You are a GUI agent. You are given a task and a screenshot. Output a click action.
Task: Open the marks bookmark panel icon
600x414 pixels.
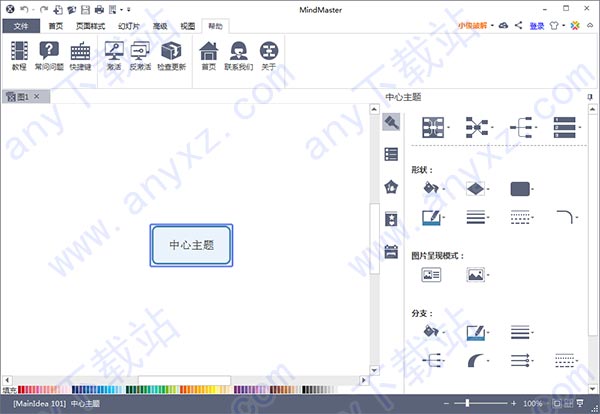[391, 219]
